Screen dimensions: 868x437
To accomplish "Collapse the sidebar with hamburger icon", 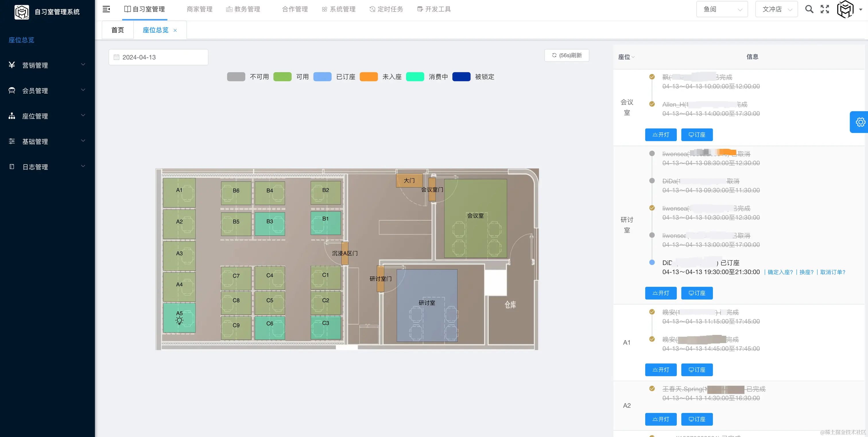I will [x=106, y=9].
